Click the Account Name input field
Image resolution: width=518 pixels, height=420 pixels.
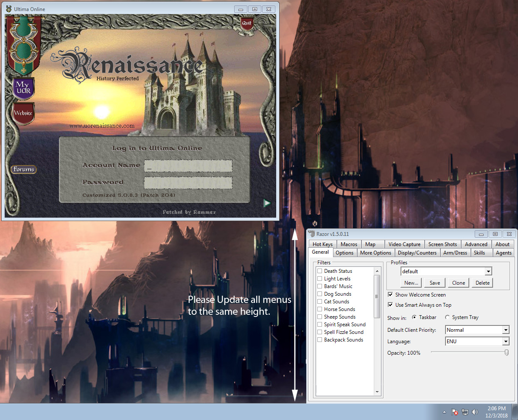188,166
